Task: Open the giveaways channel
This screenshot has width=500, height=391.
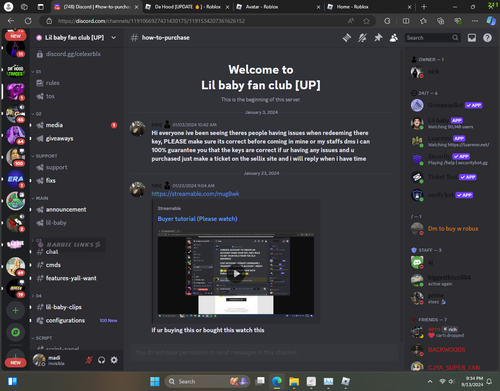Action: pyautogui.click(x=77, y=139)
